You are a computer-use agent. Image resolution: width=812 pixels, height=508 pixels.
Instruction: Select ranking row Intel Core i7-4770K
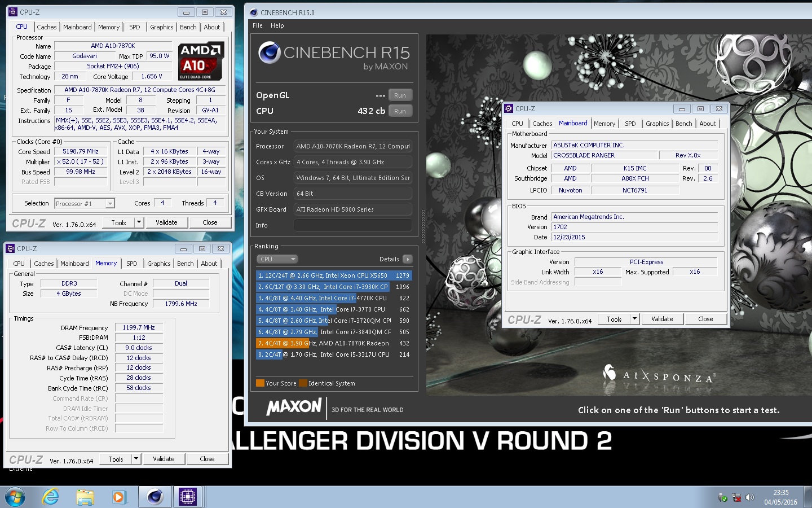click(x=334, y=298)
